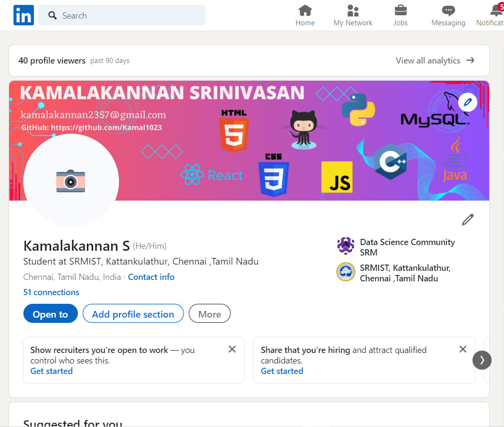Click the analytics right arrow icon
The image size is (504, 427).
pos(470,60)
